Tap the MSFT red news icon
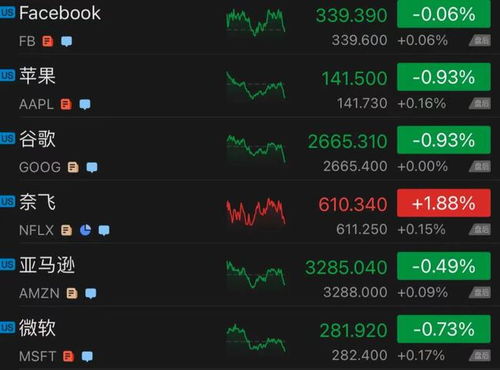500x370 pixels. pyautogui.click(x=68, y=356)
